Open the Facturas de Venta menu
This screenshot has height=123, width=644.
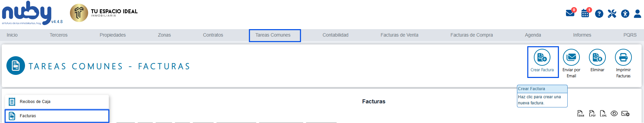pos(399,35)
